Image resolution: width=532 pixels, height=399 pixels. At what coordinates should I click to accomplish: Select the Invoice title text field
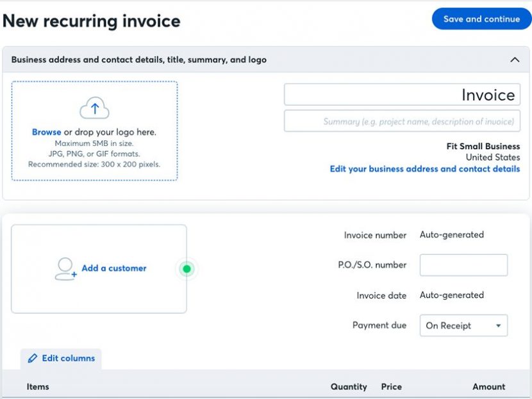(x=402, y=94)
